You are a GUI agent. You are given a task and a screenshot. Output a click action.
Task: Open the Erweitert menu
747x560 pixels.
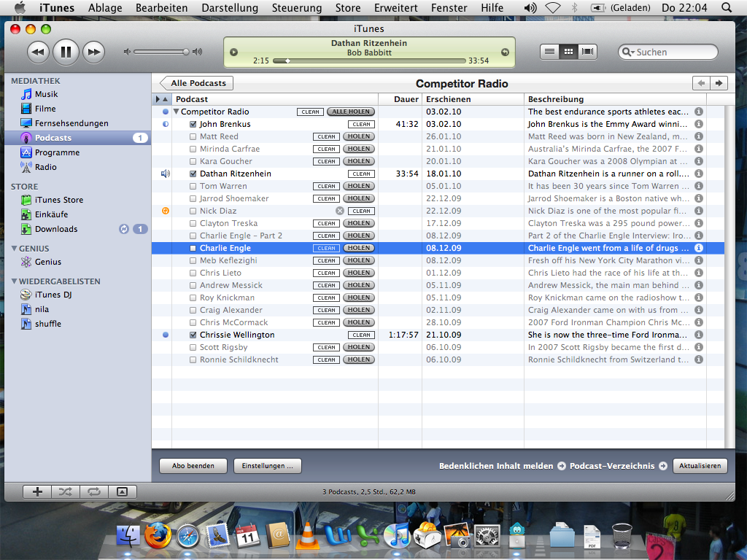[396, 7]
